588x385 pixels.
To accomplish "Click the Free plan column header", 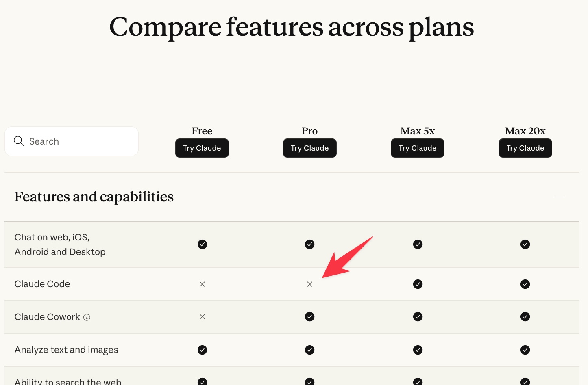I will click(202, 131).
